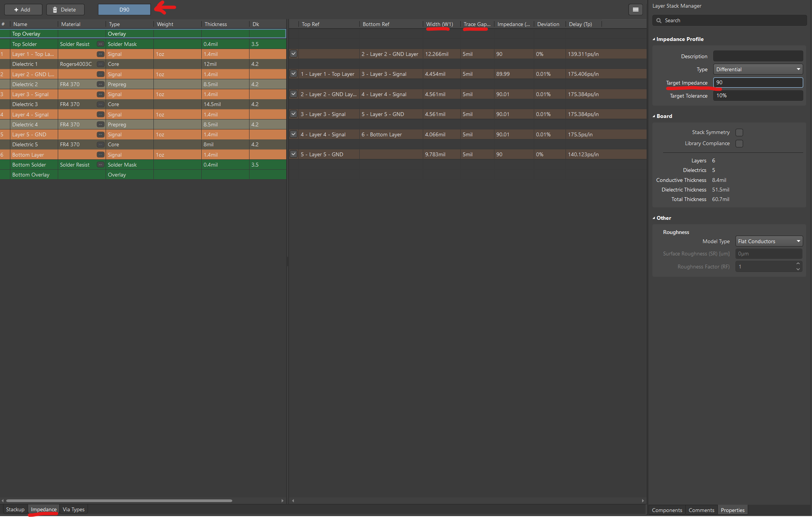Image resolution: width=812 pixels, height=517 pixels.
Task: Click the 140.123ps/in delay cell
Action: pos(583,154)
